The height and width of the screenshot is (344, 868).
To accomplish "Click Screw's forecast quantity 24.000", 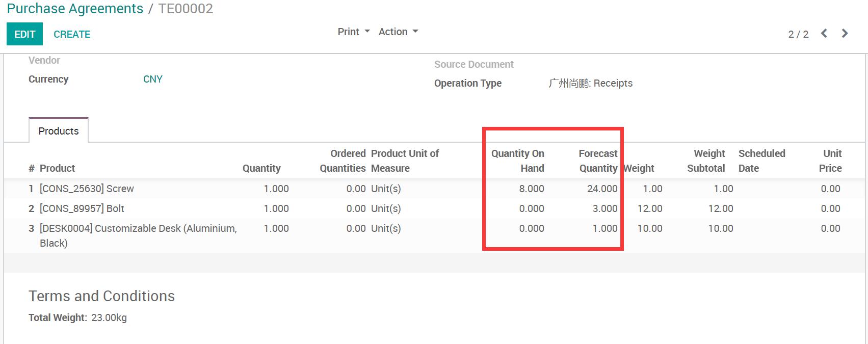I will pos(602,189).
